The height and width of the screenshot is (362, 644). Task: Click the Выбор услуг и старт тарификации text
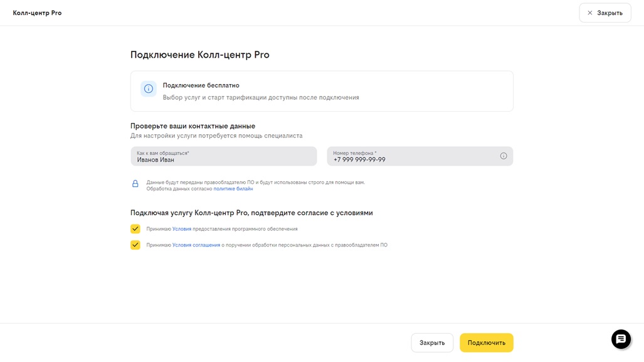(x=261, y=98)
